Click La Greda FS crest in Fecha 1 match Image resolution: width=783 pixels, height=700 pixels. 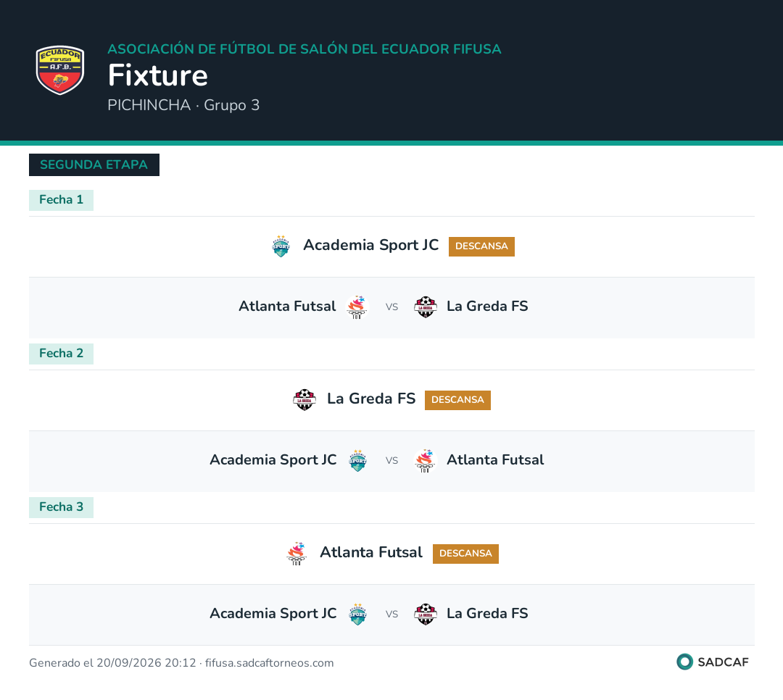tap(426, 307)
